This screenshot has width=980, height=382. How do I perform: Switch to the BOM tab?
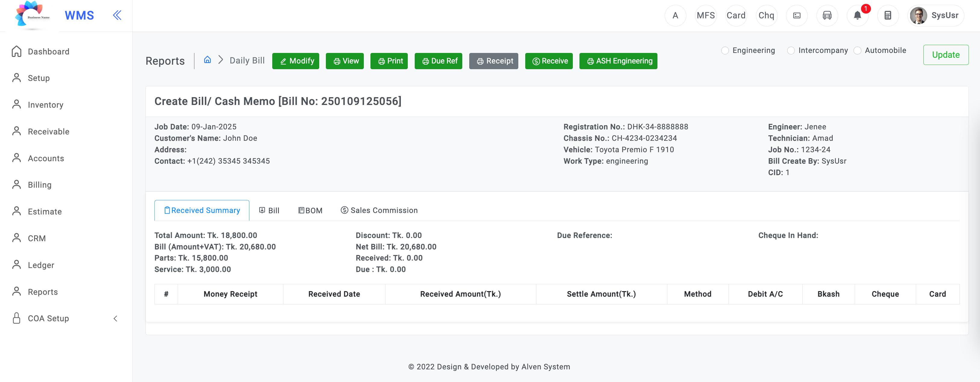tap(310, 211)
